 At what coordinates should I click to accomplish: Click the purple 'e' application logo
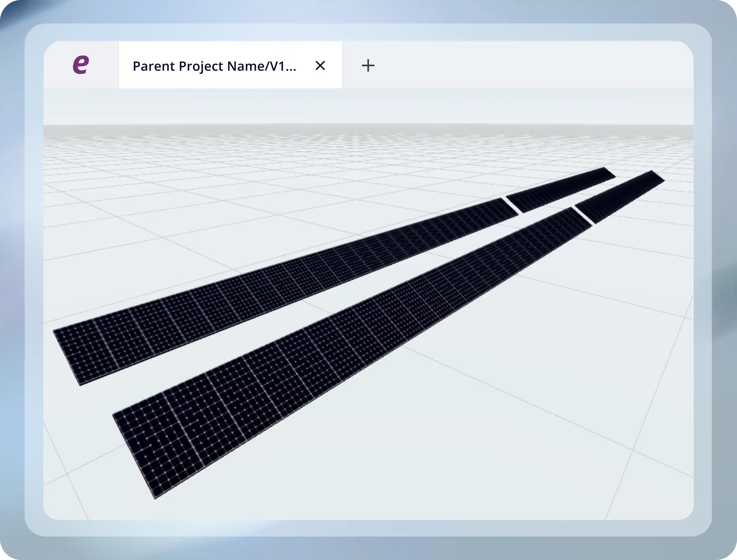(81, 65)
